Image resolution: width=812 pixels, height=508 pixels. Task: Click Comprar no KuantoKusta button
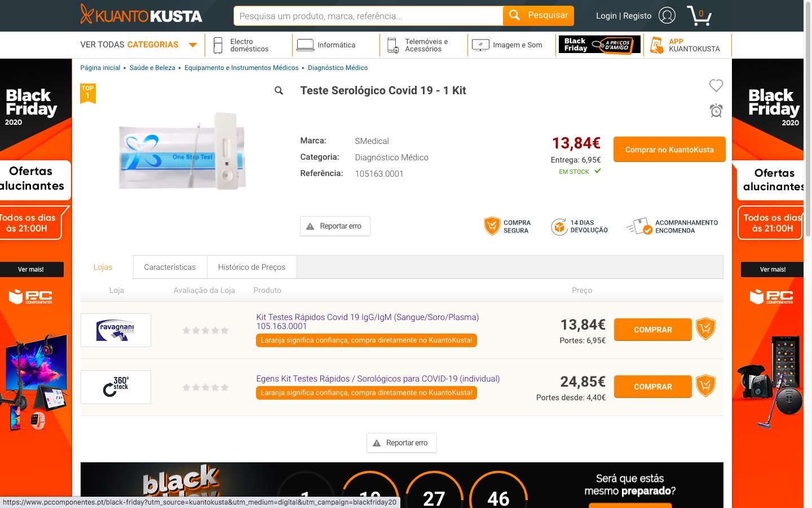[669, 150]
